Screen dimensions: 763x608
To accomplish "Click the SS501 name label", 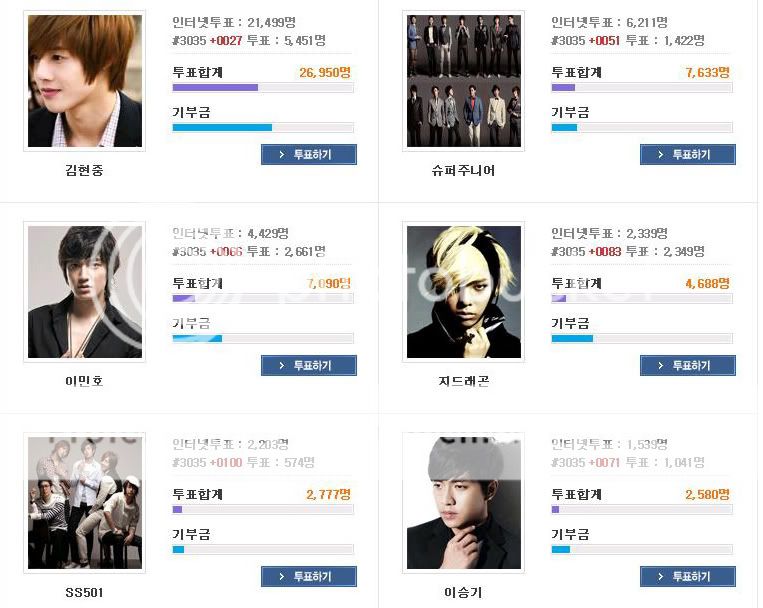I will coord(84,592).
